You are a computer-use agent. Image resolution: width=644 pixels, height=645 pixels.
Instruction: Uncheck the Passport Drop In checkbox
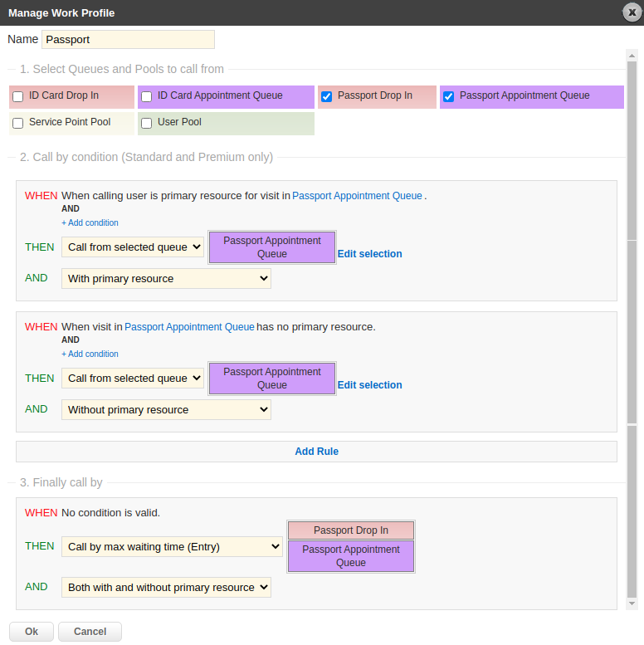326,96
